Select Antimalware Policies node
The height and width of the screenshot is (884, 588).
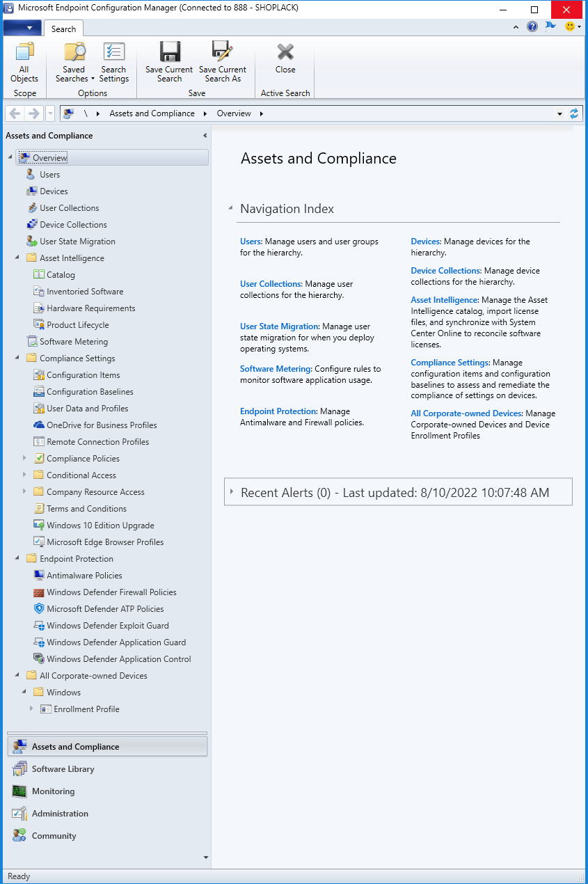[x=84, y=576]
